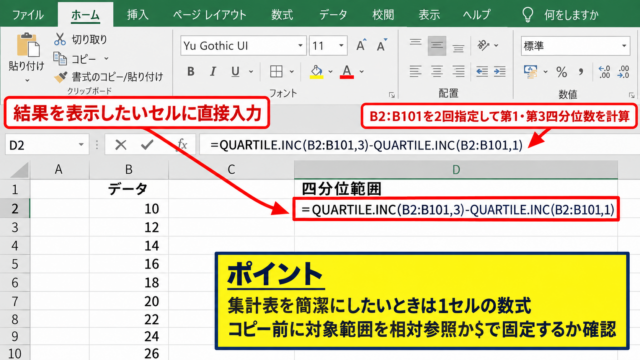The image size is (640, 360).
Task: Switch to the ヘルプ tab
Action: click(x=476, y=15)
